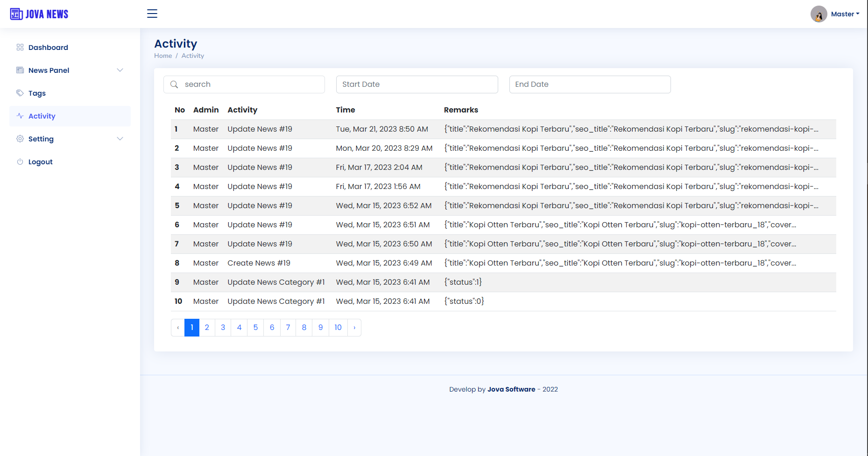Go to next page arrow
The image size is (868, 456).
(354, 327)
